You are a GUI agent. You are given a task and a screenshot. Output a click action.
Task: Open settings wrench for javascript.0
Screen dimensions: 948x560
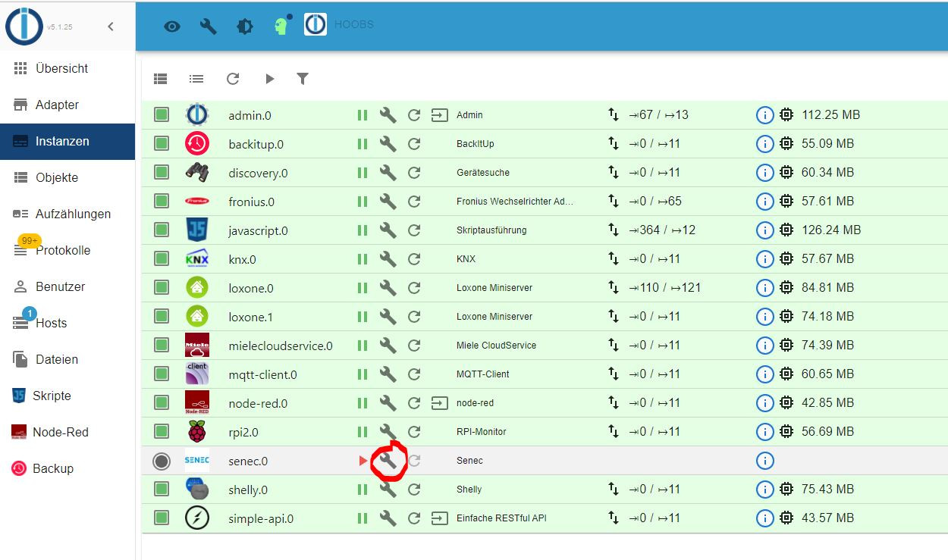coord(388,230)
